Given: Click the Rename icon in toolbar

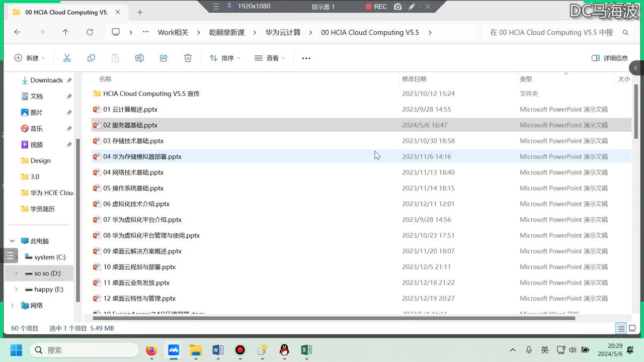Looking at the screenshot, I should (x=139, y=58).
